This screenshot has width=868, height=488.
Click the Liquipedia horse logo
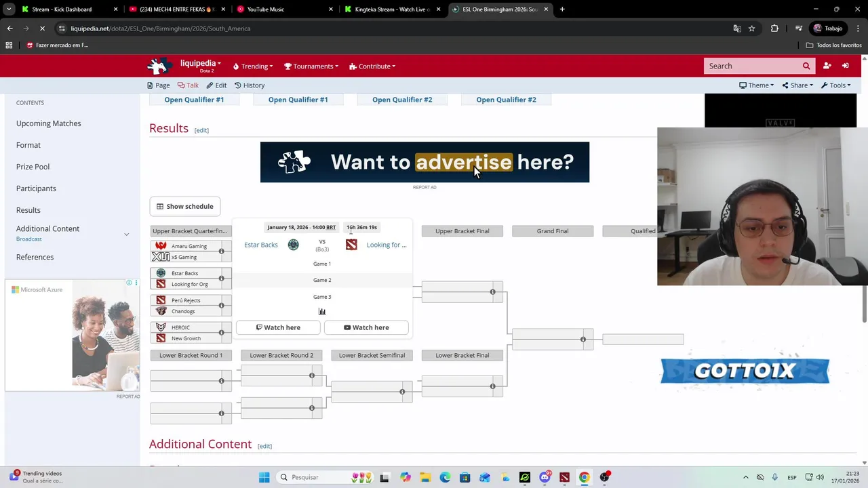tap(160, 66)
